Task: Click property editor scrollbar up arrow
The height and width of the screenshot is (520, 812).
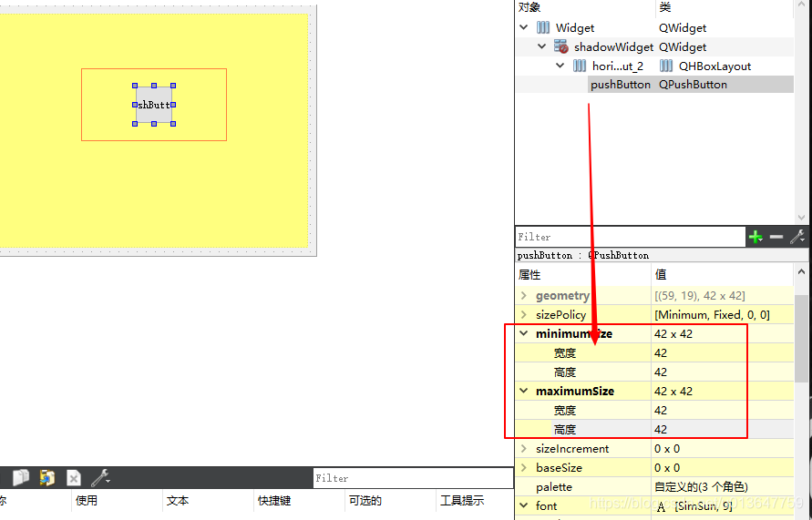Action: coord(802,271)
